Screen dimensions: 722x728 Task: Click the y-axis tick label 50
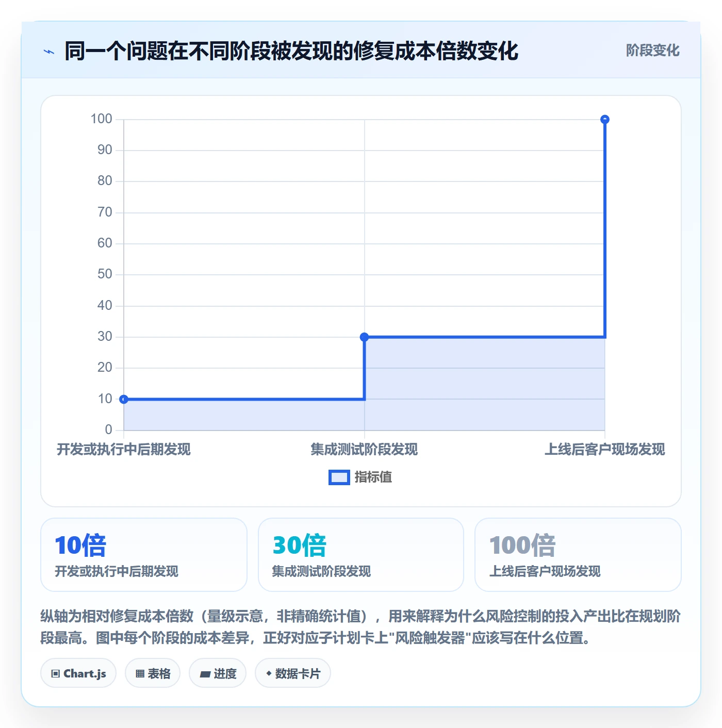coord(105,274)
